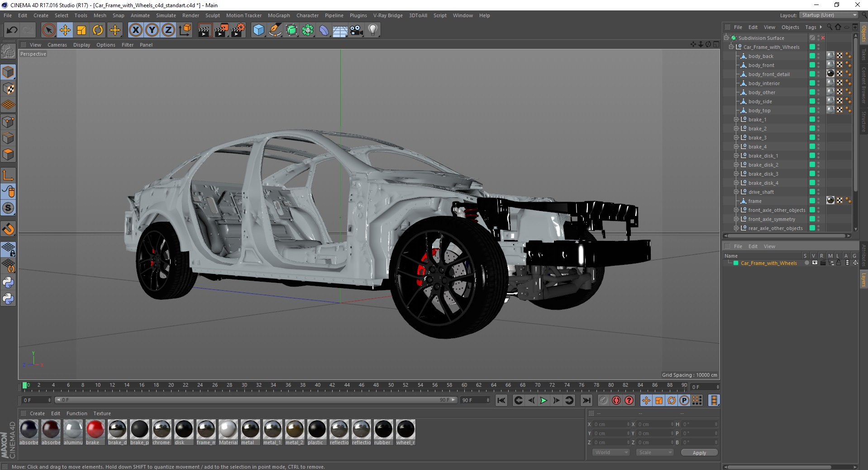Screen dimensions: 868x470
Task: Open the Subdivision Surface generator group
Action: click(292, 30)
